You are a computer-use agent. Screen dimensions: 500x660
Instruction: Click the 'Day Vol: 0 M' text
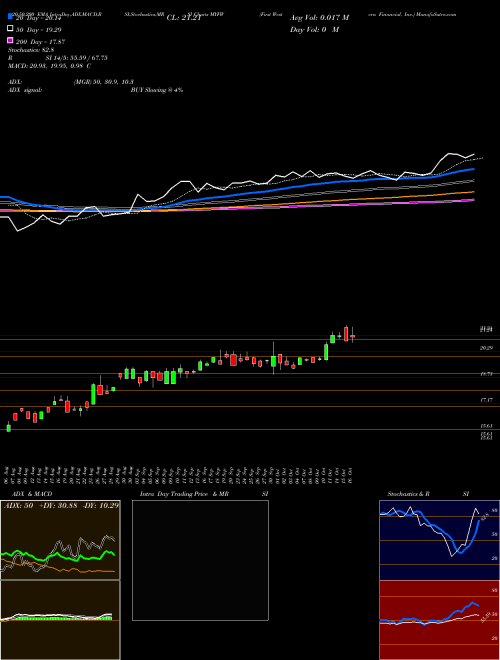(x=314, y=29)
